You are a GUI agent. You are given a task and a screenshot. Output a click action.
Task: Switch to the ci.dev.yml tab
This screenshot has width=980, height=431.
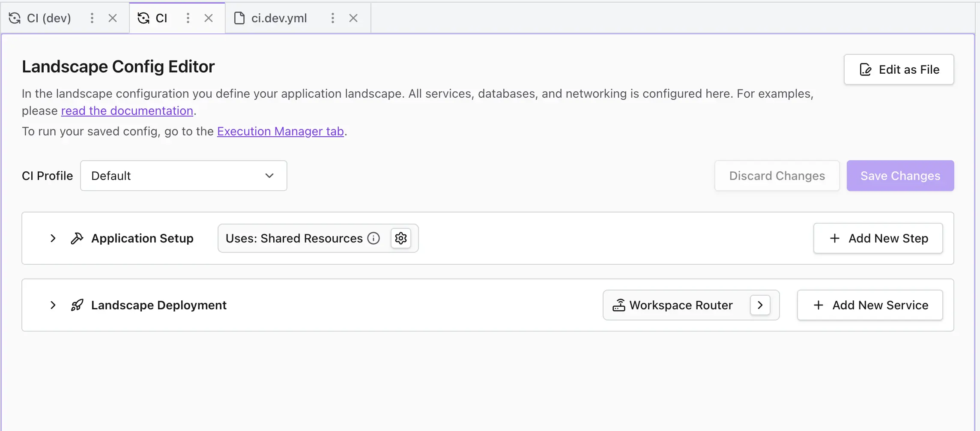point(279,18)
